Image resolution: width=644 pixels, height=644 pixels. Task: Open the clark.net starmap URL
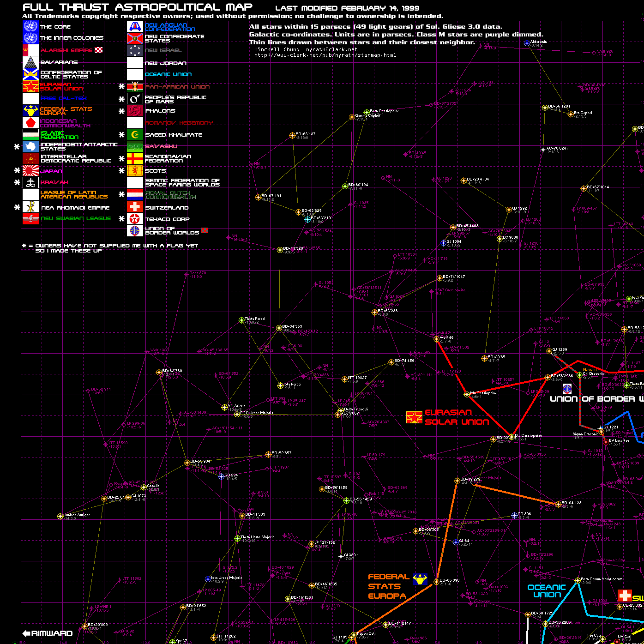click(325, 55)
